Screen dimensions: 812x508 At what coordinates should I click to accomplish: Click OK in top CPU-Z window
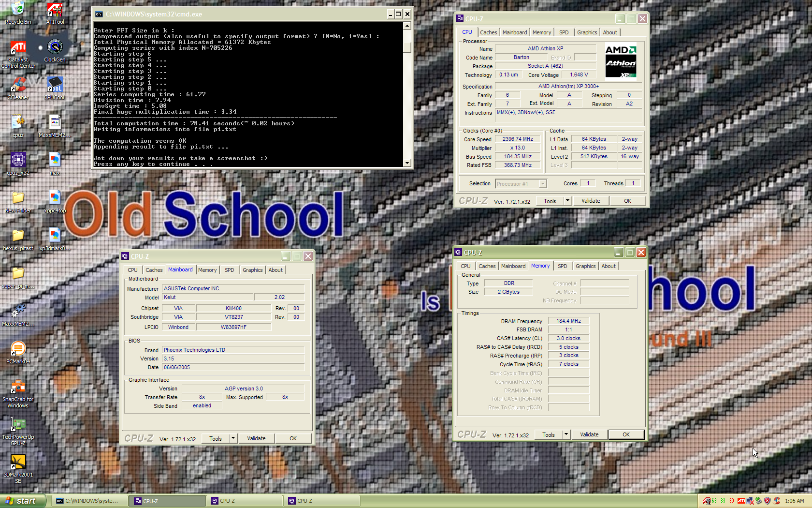pos(627,201)
